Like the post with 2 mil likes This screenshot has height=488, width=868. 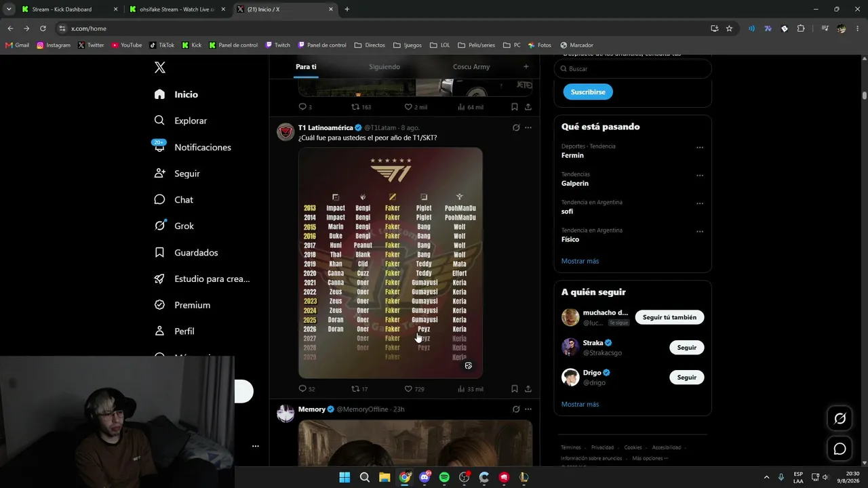tap(416, 107)
